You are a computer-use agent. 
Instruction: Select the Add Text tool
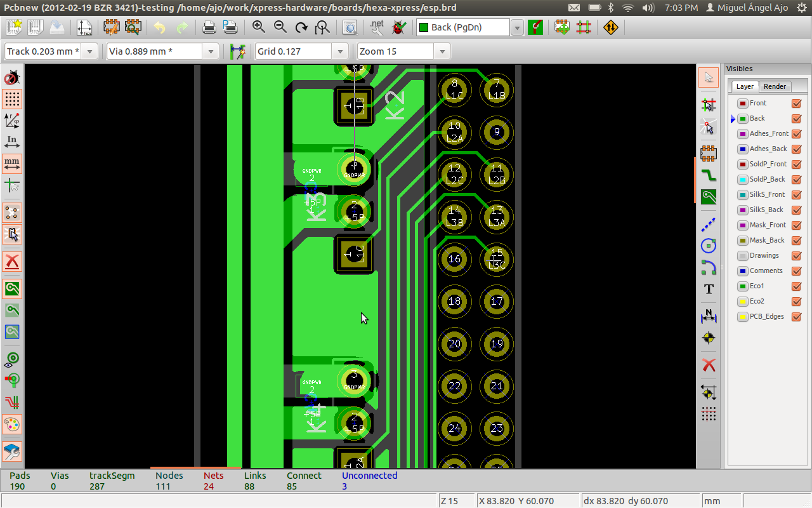pos(709,289)
